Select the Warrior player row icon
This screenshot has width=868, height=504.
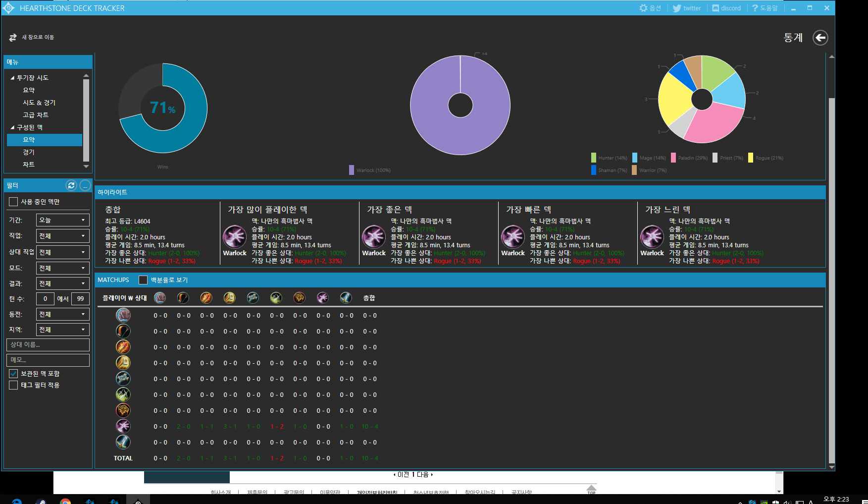pos(123,442)
